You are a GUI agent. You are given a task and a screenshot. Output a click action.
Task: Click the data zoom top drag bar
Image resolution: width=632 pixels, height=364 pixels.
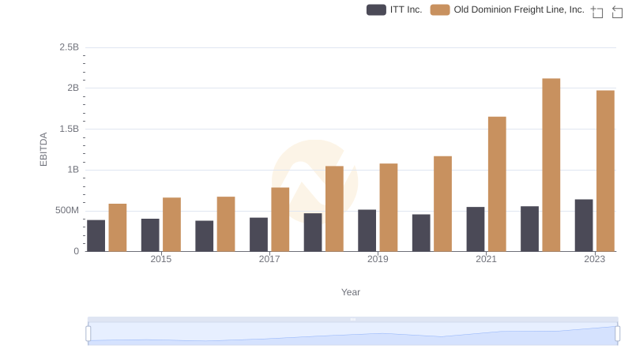pos(352,319)
